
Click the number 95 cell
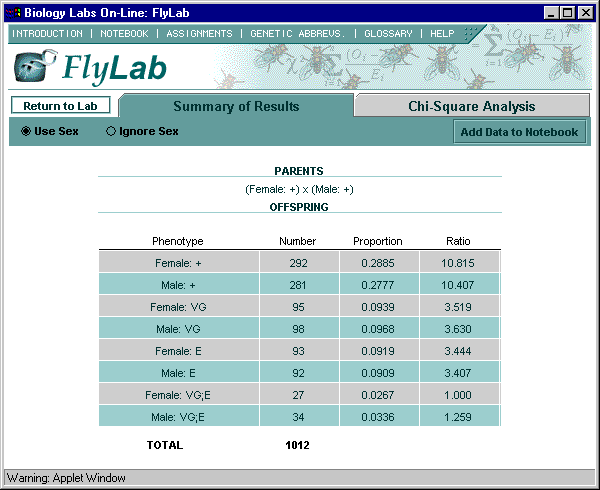(x=299, y=307)
